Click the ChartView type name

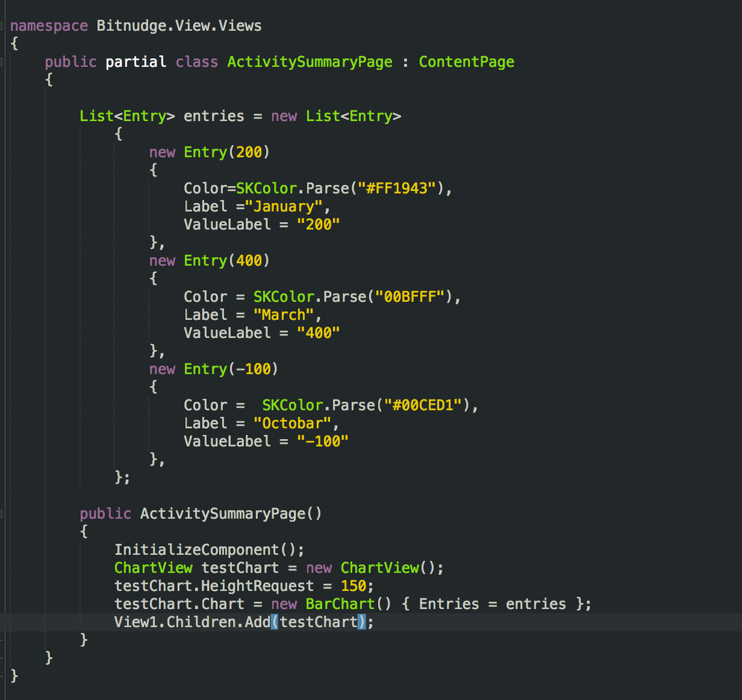point(153,567)
